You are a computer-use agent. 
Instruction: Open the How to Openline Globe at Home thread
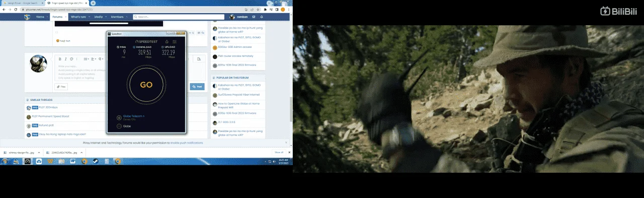coord(239,105)
